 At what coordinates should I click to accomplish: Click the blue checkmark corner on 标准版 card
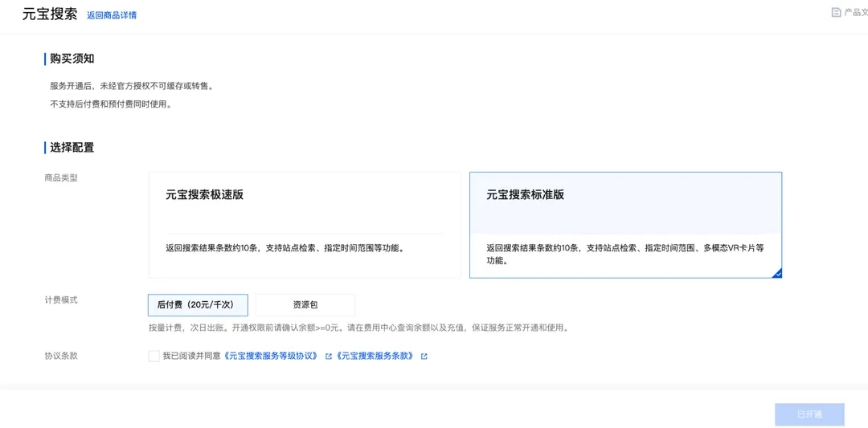click(x=777, y=272)
